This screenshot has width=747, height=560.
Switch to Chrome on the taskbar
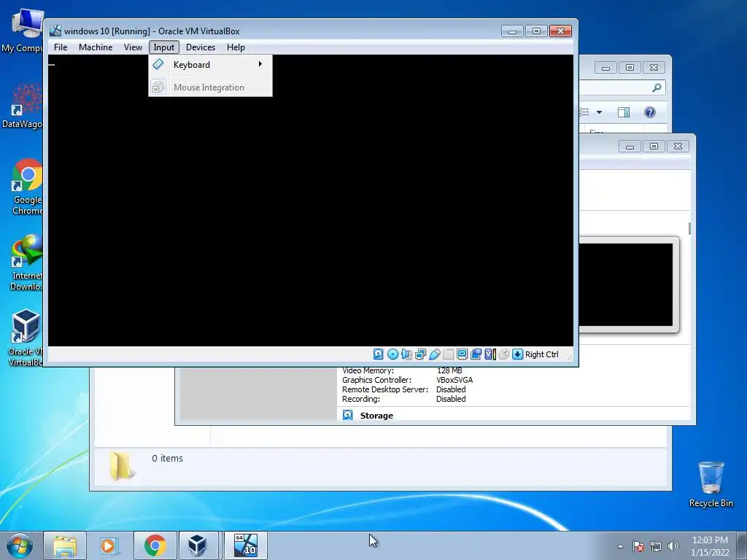(x=155, y=545)
